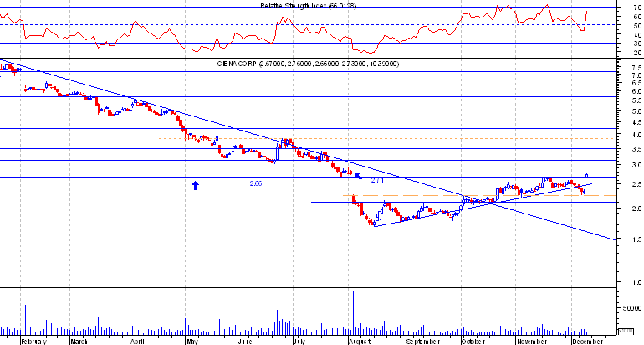Viewport: 644px width, 345px height.
Task: Click the August month label
Action: point(360,342)
